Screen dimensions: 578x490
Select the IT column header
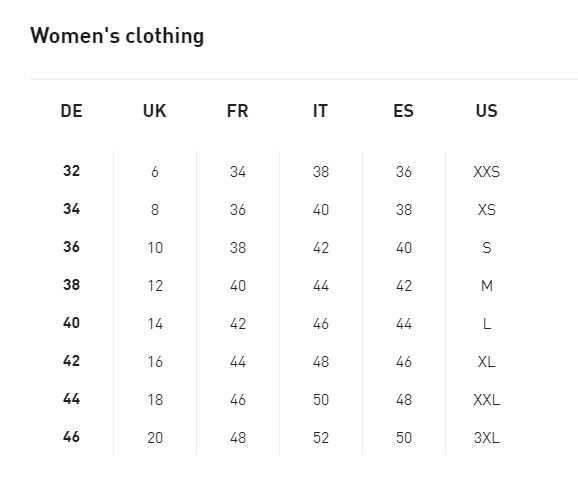[x=320, y=111]
